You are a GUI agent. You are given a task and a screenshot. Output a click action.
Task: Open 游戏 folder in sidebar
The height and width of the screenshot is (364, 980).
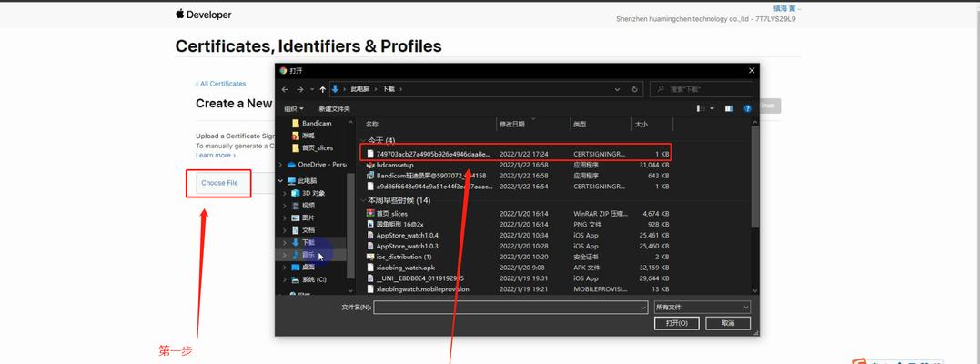click(x=302, y=135)
